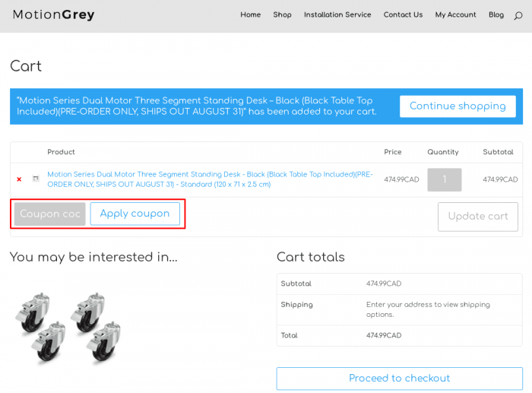Viewport: 532px width, 393px height.
Task: Click Update cart button
Action: point(478,217)
